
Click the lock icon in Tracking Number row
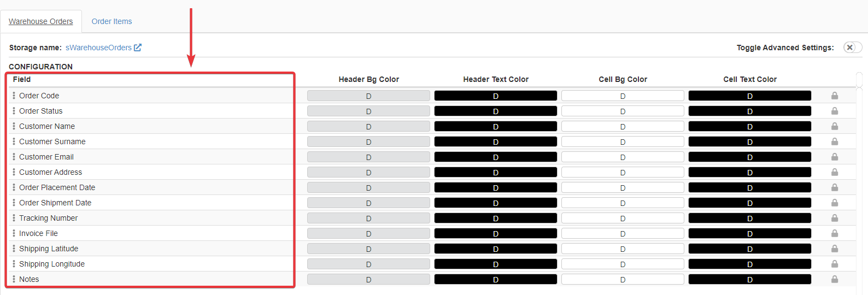click(835, 218)
